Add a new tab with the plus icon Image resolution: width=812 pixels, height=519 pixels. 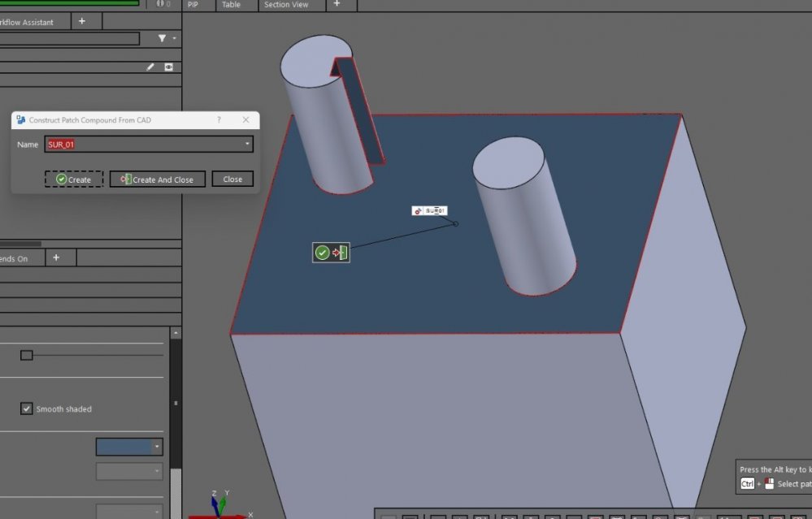coord(337,5)
